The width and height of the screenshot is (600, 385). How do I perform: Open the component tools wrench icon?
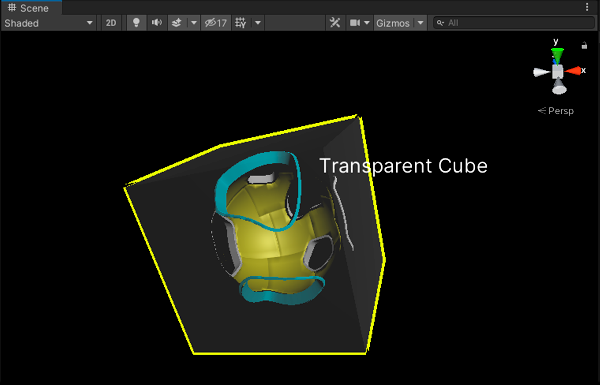pos(335,23)
